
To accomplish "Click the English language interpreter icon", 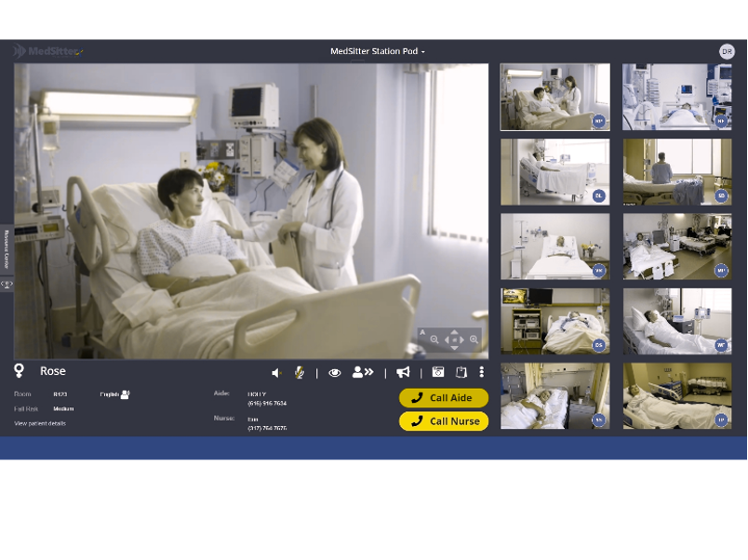I will click(x=125, y=394).
